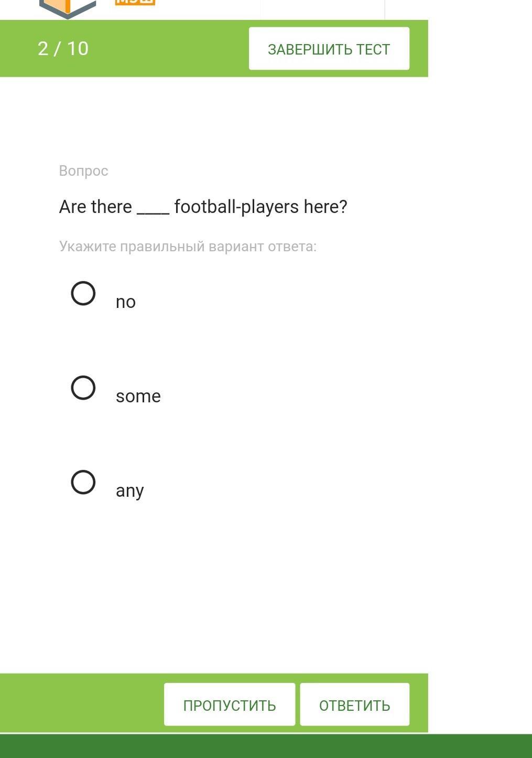
Task: Click the "some" answer label text
Action: pos(138,397)
